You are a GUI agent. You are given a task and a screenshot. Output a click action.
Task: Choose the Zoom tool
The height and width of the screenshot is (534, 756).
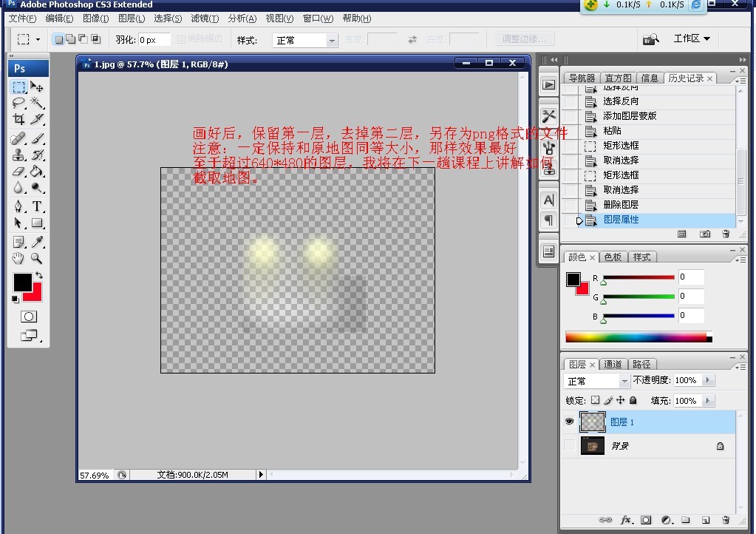coord(37,258)
